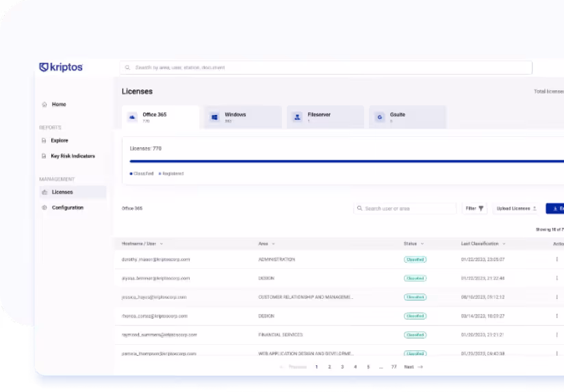Screen dimensions: 564x392
Task: Go to page 3
Action: click(x=342, y=367)
